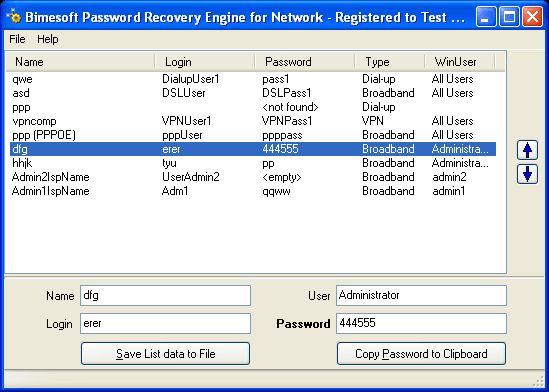The width and height of the screenshot is (549, 392).
Task: Click the ppppass password cell
Action: 282,135
